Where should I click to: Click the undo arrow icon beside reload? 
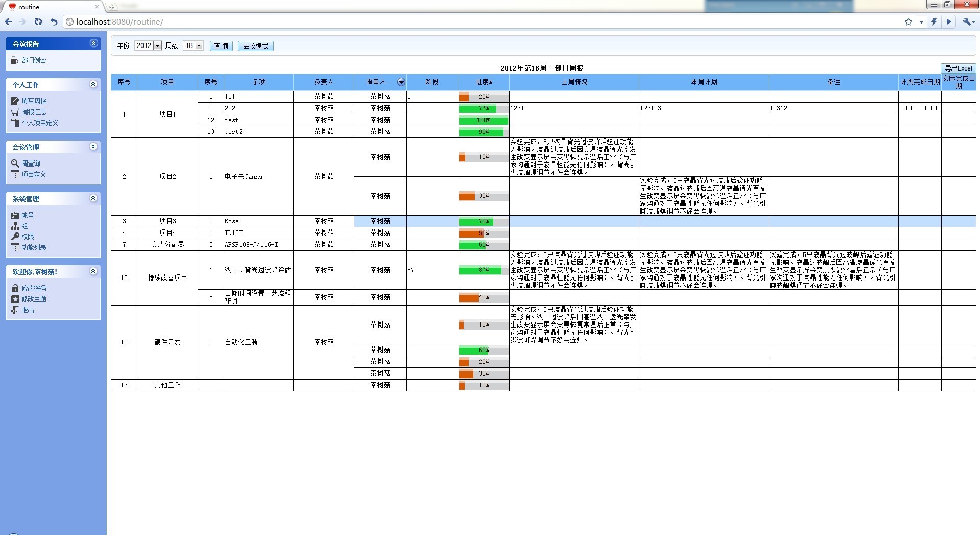(x=54, y=22)
